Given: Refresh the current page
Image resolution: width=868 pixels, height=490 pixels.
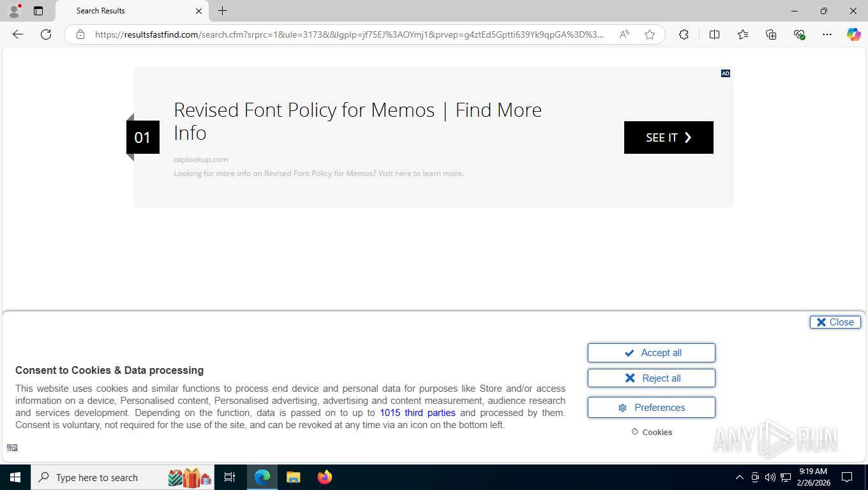Looking at the screenshot, I should 46,34.
